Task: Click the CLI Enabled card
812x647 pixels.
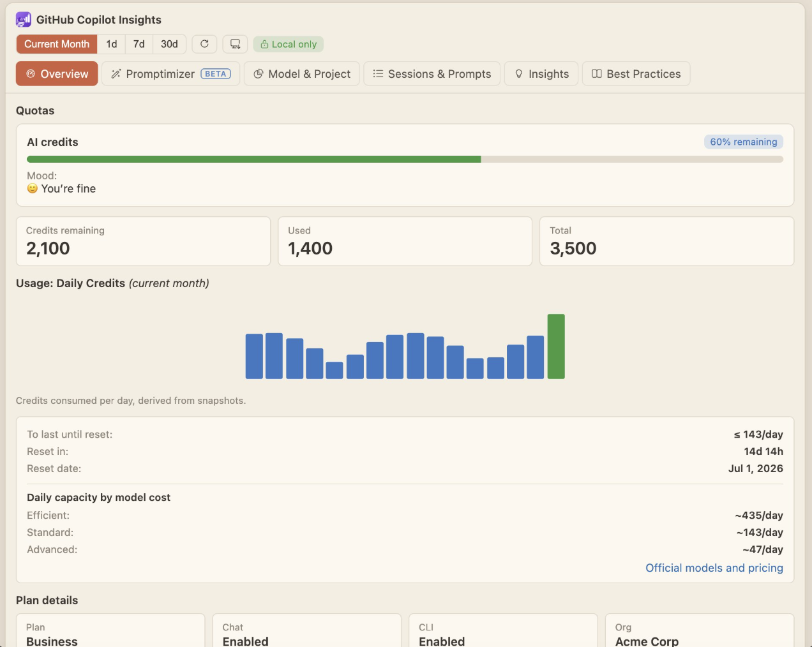Action: pyautogui.click(x=503, y=631)
